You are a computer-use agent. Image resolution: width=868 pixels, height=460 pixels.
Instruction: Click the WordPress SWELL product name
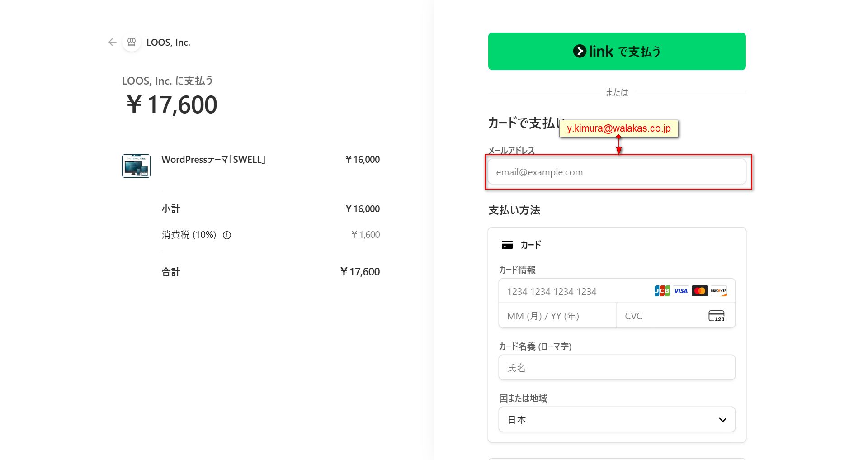point(213,160)
